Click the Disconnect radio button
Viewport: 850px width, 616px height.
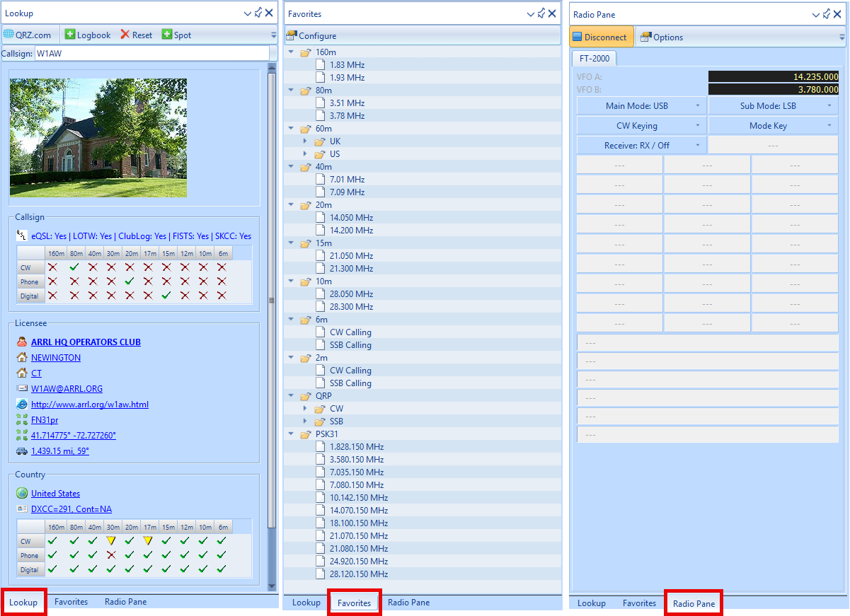[600, 37]
